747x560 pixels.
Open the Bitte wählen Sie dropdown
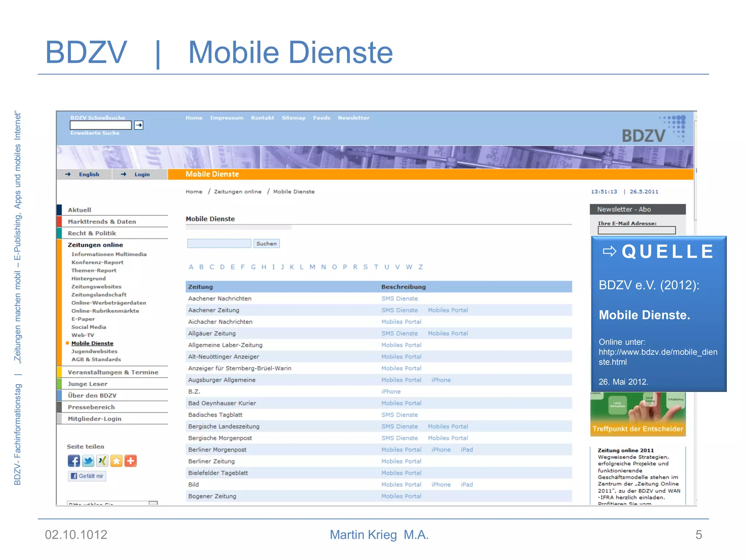pos(113,503)
